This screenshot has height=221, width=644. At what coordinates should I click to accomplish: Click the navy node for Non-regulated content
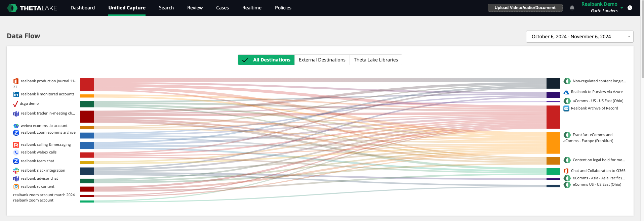click(x=553, y=83)
